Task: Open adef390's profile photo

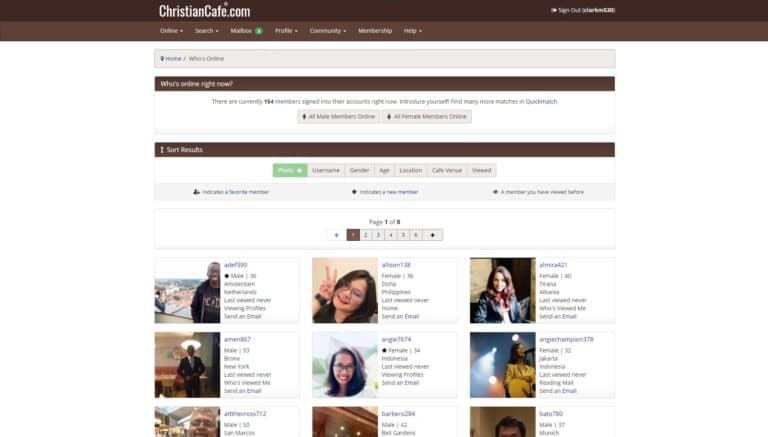Action: 188,291
